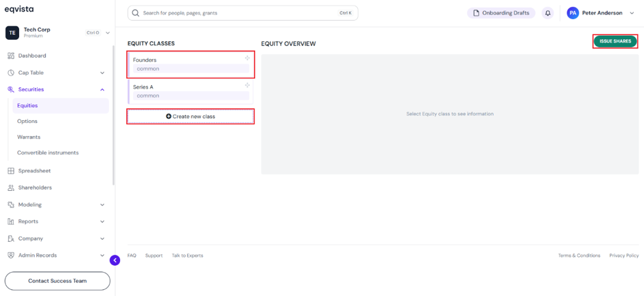Click the Cap Table pie icon
This screenshot has height=296, width=644.
tap(11, 73)
